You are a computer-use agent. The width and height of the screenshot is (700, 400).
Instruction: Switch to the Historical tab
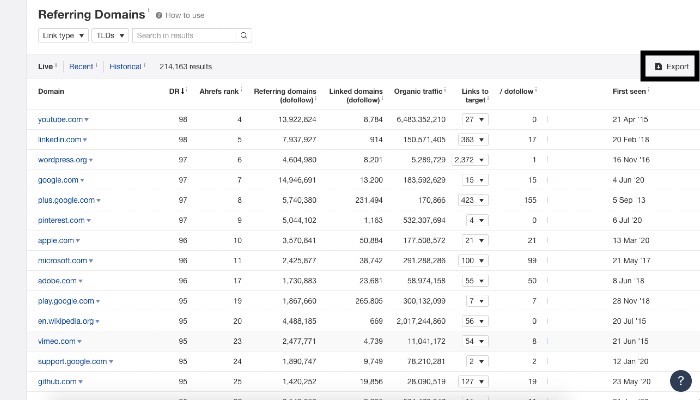coord(126,66)
